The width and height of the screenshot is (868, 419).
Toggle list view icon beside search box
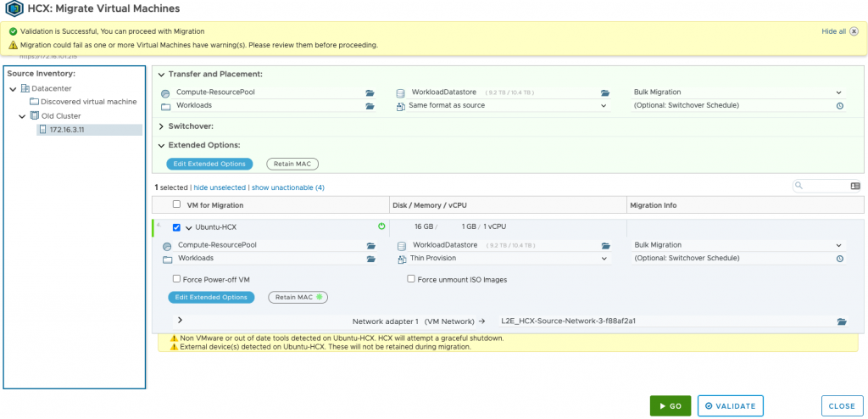click(855, 187)
